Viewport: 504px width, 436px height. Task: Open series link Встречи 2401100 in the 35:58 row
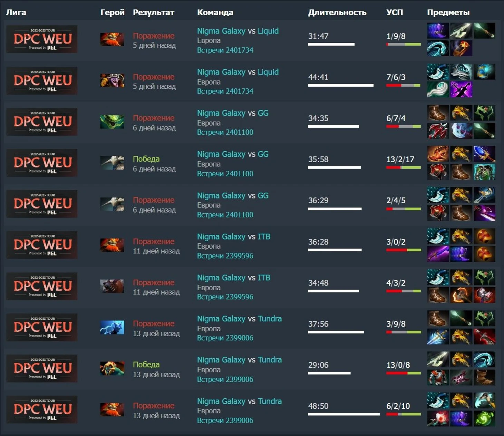[225, 174]
